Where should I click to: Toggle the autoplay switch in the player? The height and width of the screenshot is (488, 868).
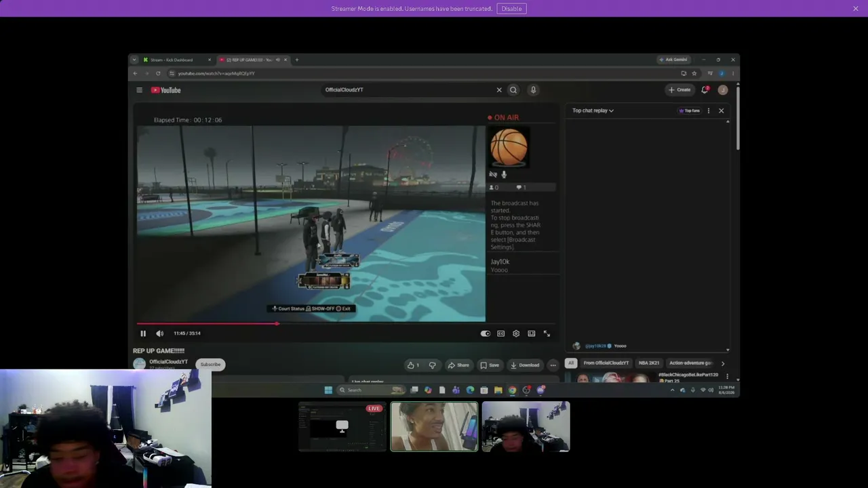[x=486, y=333]
